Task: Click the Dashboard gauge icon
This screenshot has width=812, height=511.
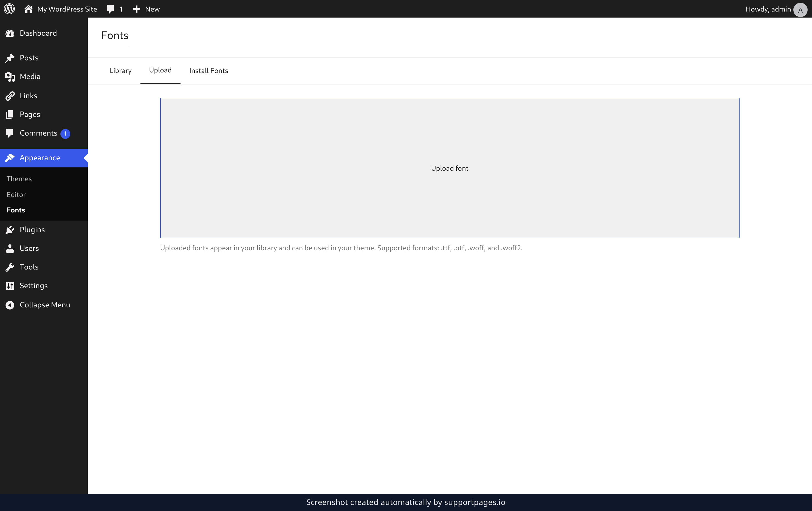Action: coord(10,33)
